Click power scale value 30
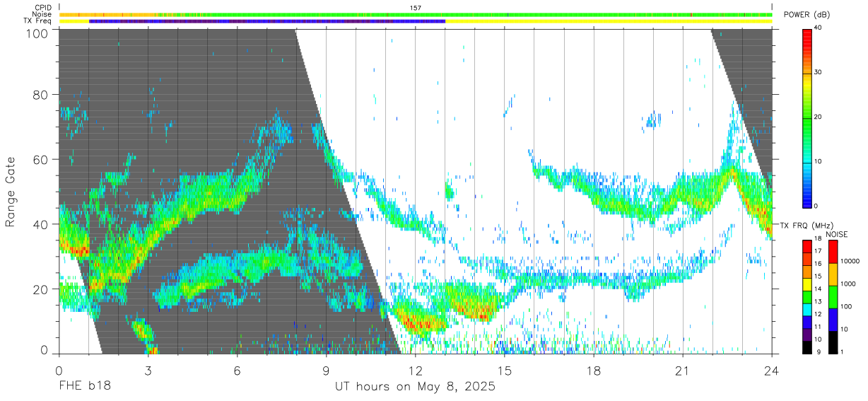The image size is (868, 401). [x=819, y=73]
